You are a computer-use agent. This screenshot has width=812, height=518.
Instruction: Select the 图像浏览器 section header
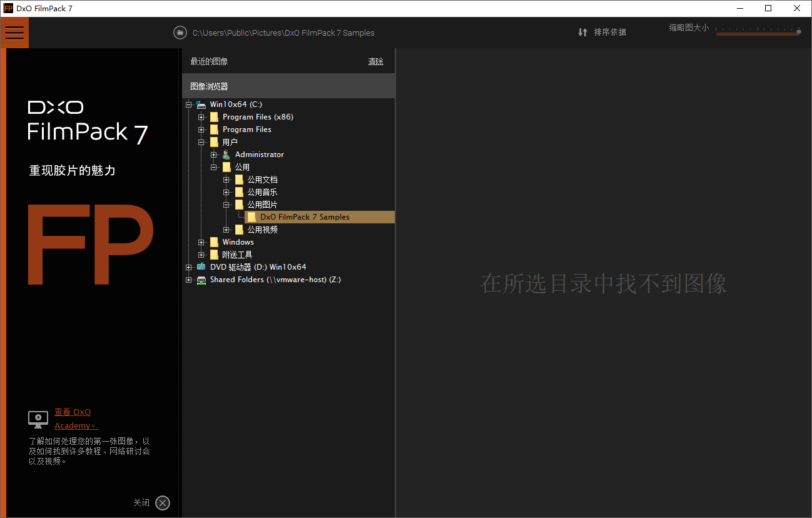(x=288, y=86)
